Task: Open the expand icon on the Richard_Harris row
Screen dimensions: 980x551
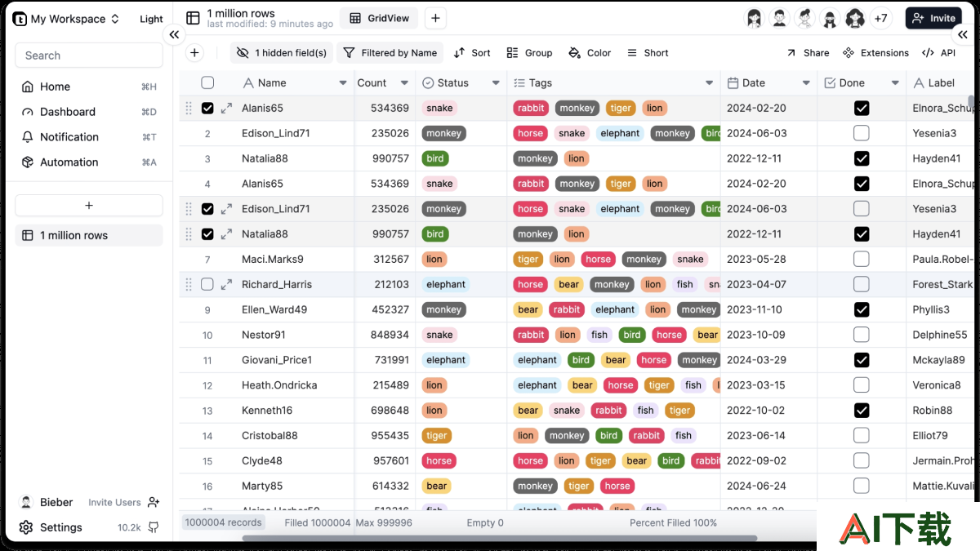Action: pos(226,284)
